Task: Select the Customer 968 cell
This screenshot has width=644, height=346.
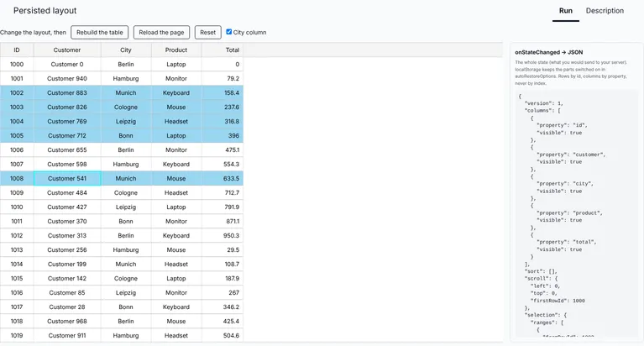Action: tap(67, 322)
